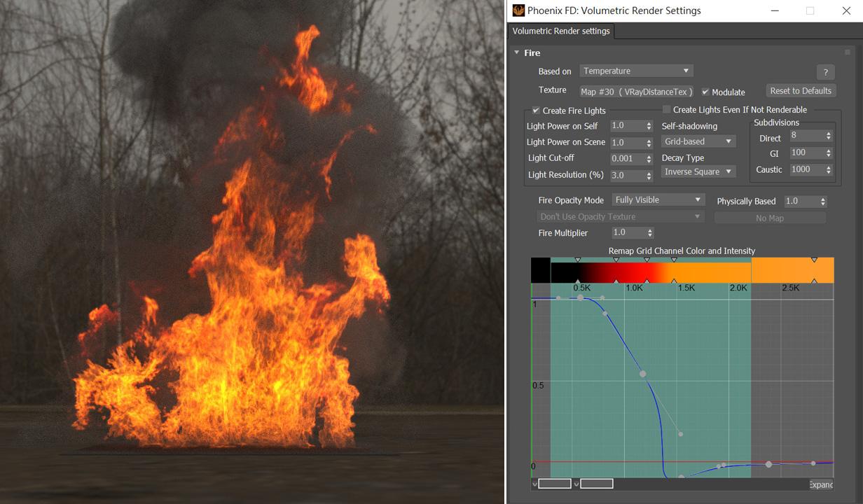Image resolution: width=863 pixels, height=504 pixels.
Task: Change the Decay Type Inverse Square dropdown
Action: [698, 171]
